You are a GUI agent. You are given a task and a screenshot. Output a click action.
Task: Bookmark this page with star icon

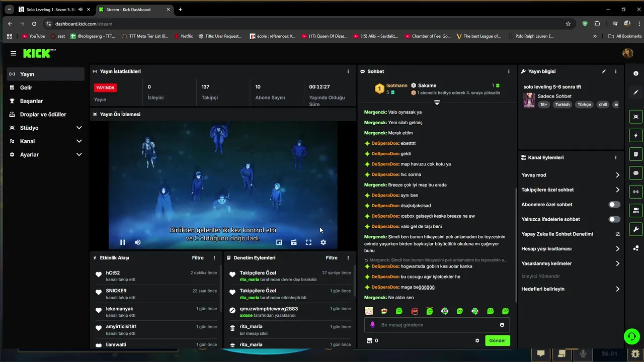tap(568, 24)
